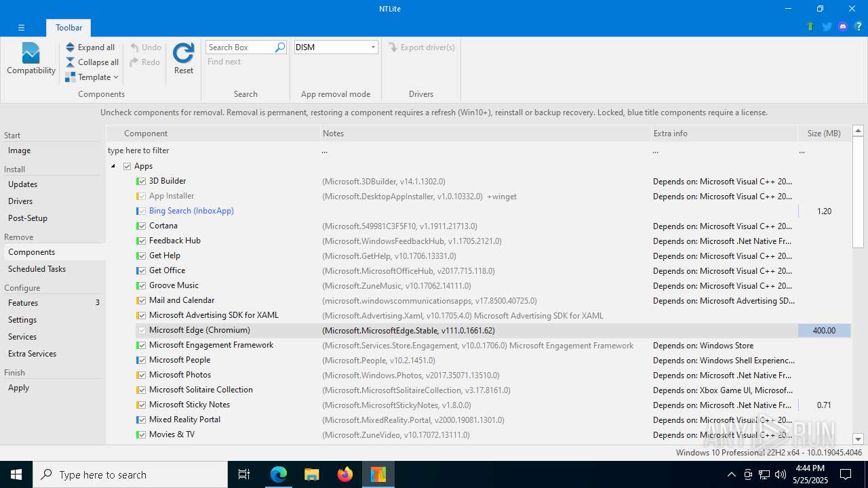The width and height of the screenshot is (868, 488).
Task: Uncheck Groove Music checkbox
Action: click(141, 285)
